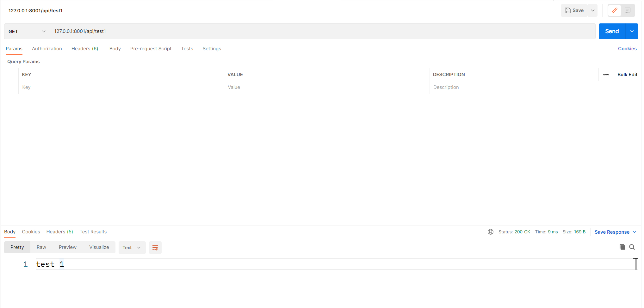Copy the response with the copy icon
Screen dimensions: 644x308
622,247
